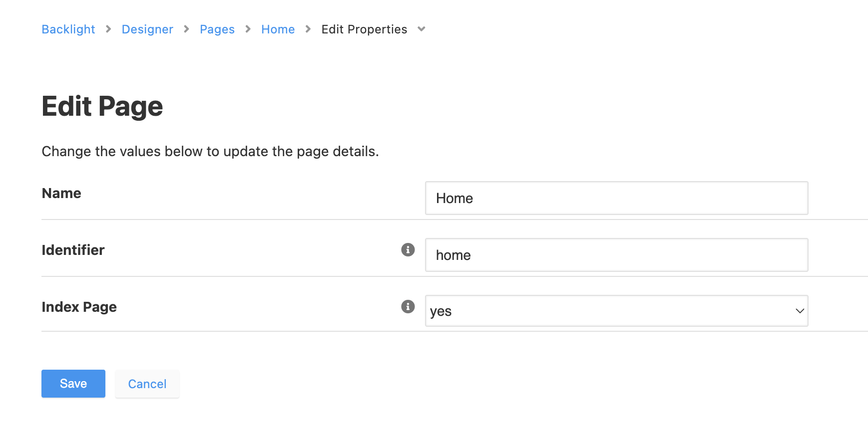The height and width of the screenshot is (444, 868).
Task: Navigate to the Pages breadcrumb
Action: pyautogui.click(x=217, y=29)
